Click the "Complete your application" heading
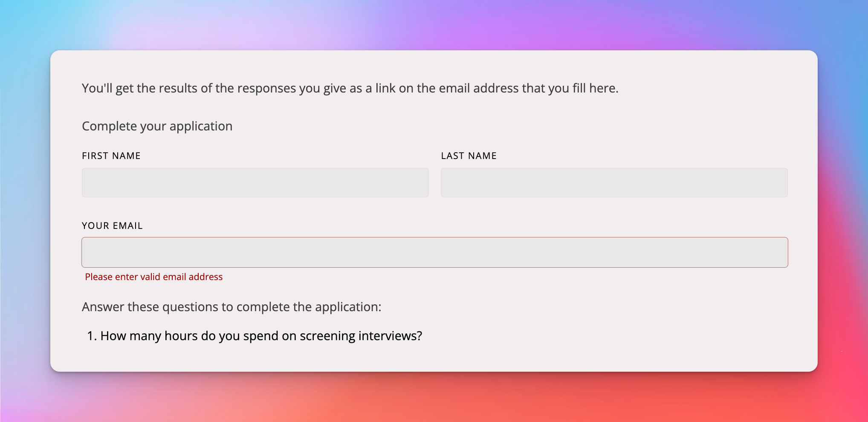The height and width of the screenshot is (422, 868). (157, 126)
